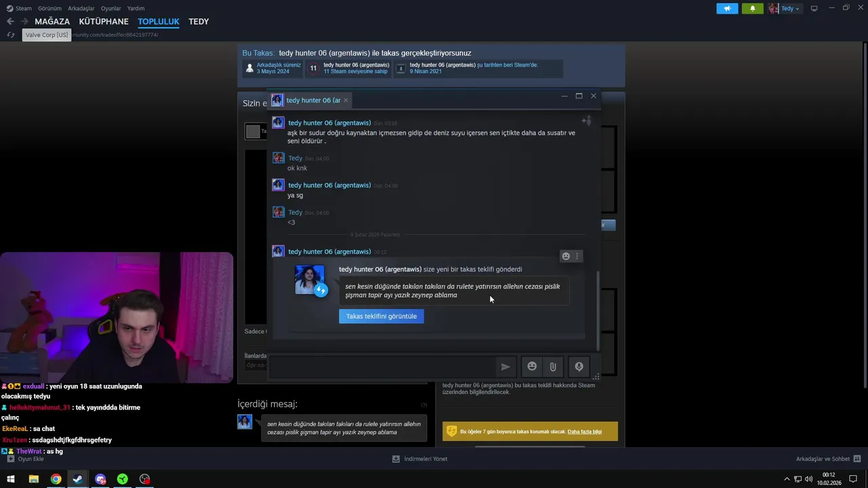This screenshot has width=868, height=488.
Task: Click the chat window scrollbar
Action: coord(597,311)
